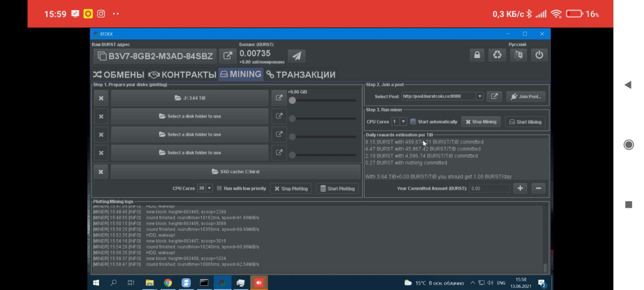644x290 pixels.
Task: Tap the phone recents square button
Action: coord(628,204)
